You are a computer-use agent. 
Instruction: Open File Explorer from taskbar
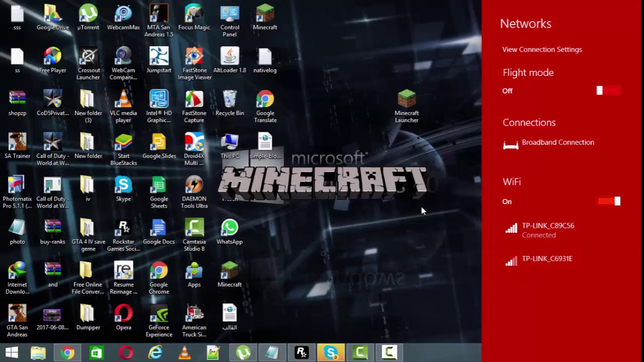(x=38, y=353)
